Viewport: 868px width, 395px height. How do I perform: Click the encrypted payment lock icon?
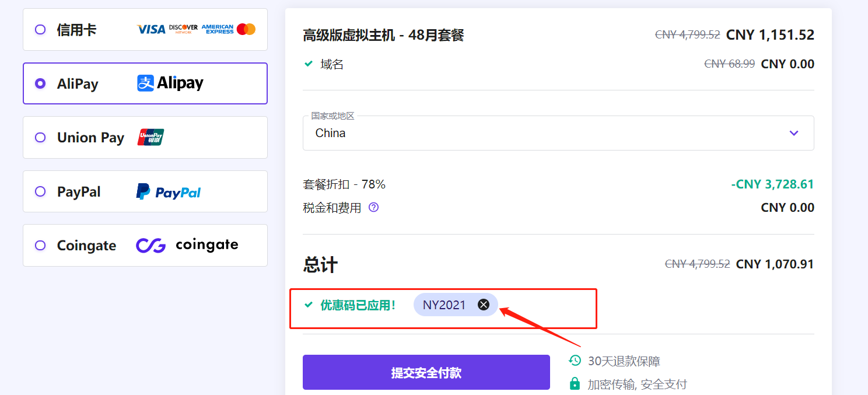point(575,384)
